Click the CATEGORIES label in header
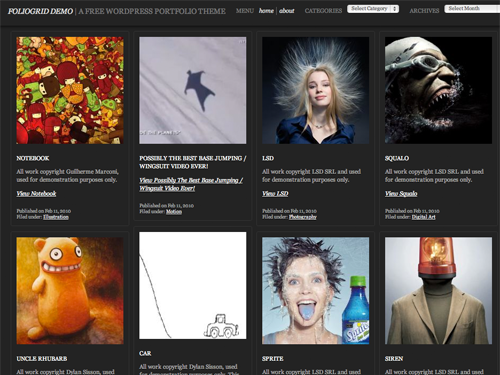The width and height of the screenshot is (500, 375). tap(323, 11)
